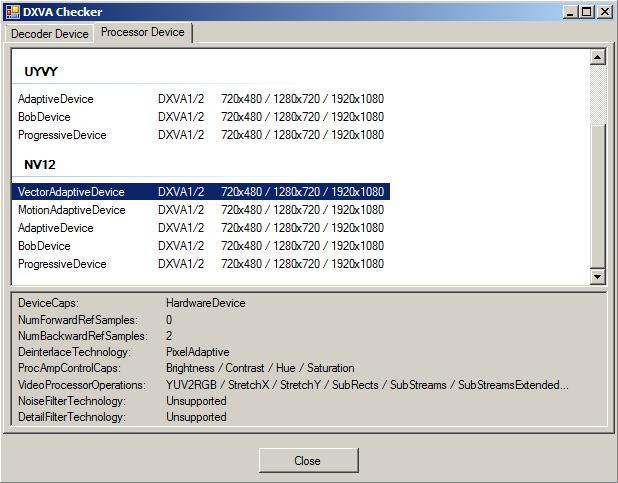Select ProgressiveDevice under UYVY
This screenshot has width=618, height=483.
click(x=62, y=135)
